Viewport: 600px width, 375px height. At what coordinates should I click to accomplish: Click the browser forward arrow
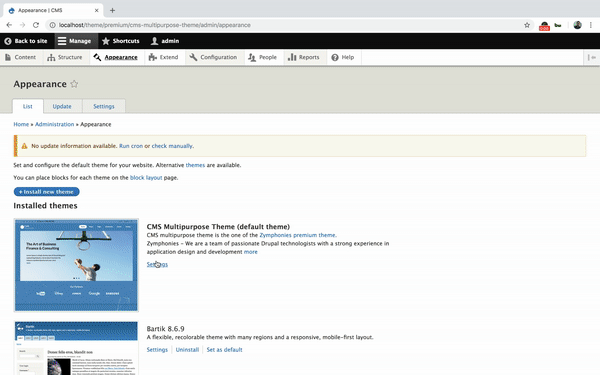point(23,25)
